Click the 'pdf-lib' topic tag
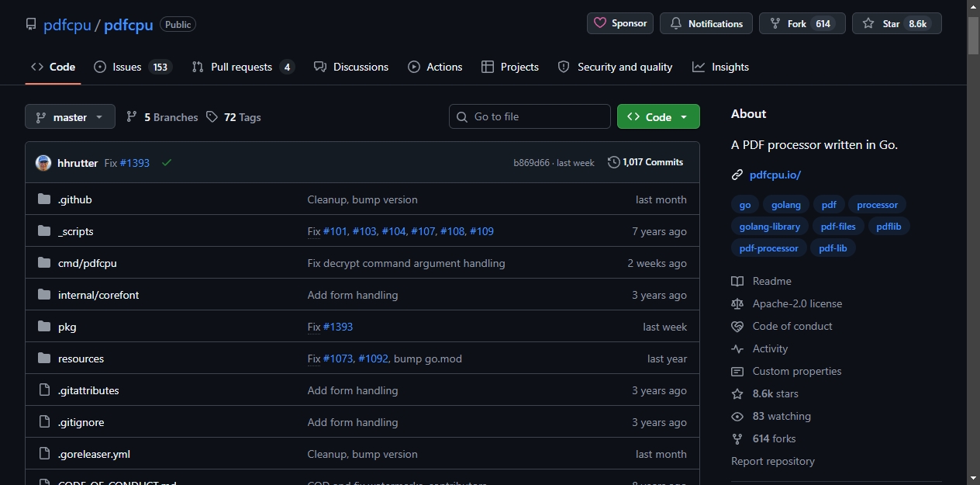This screenshot has width=980, height=485. [x=833, y=248]
